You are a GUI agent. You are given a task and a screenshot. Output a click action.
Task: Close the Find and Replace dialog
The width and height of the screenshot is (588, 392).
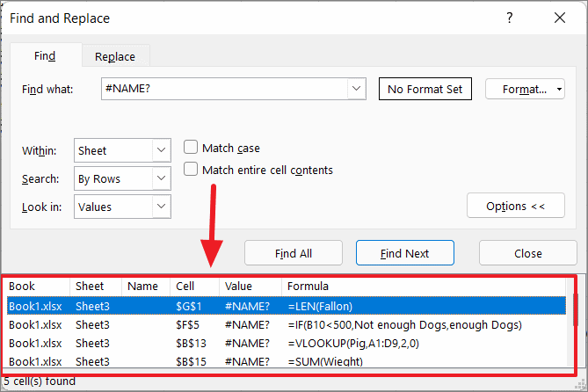560,18
